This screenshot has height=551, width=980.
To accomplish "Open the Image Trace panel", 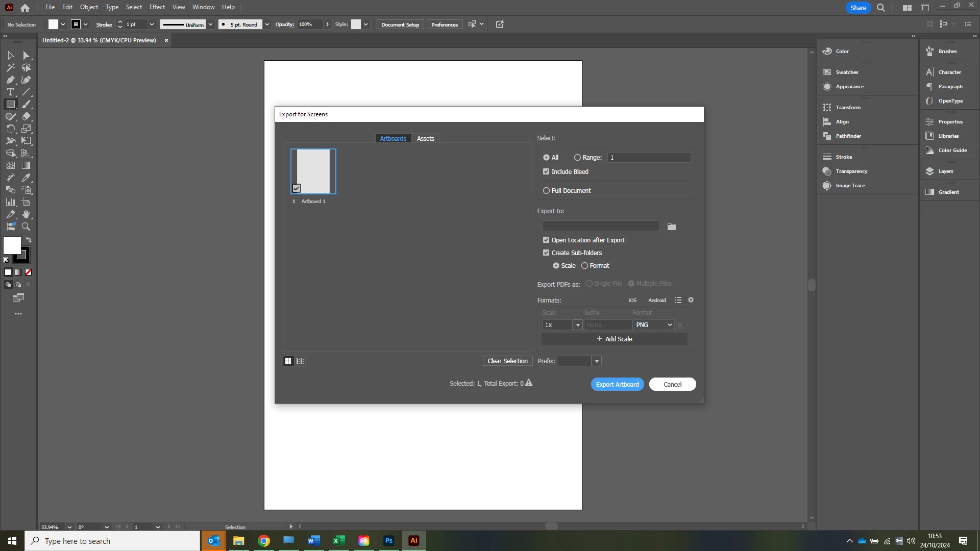I will click(850, 186).
